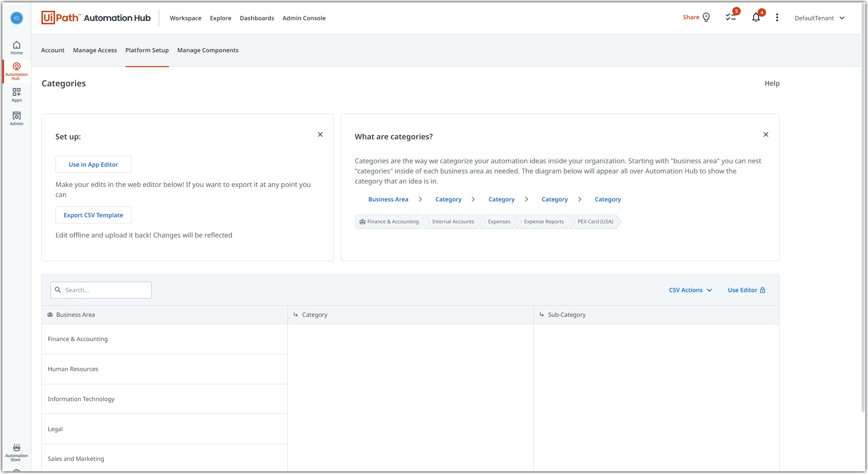Select the Platform Setup tab
The width and height of the screenshot is (868, 474).
pyautogui.click(x=147, y=50)
